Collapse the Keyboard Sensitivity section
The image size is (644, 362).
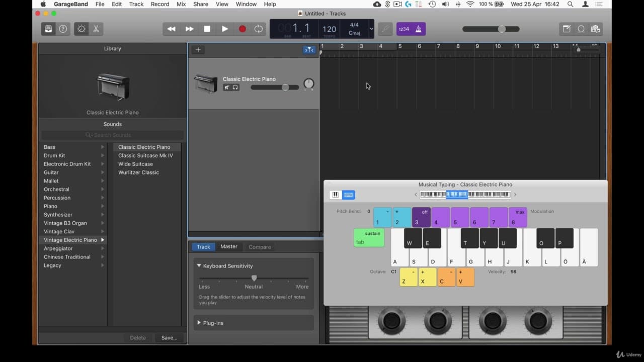199,265
